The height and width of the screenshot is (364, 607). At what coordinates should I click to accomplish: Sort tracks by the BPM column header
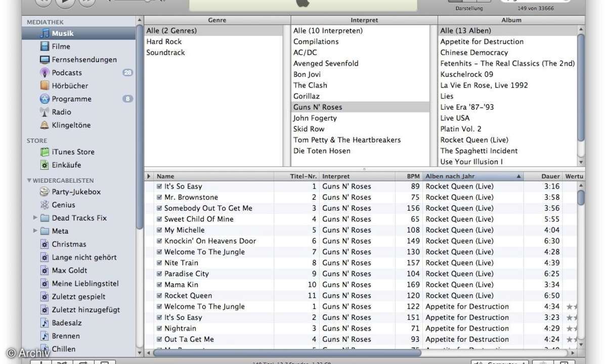[409, 176]
